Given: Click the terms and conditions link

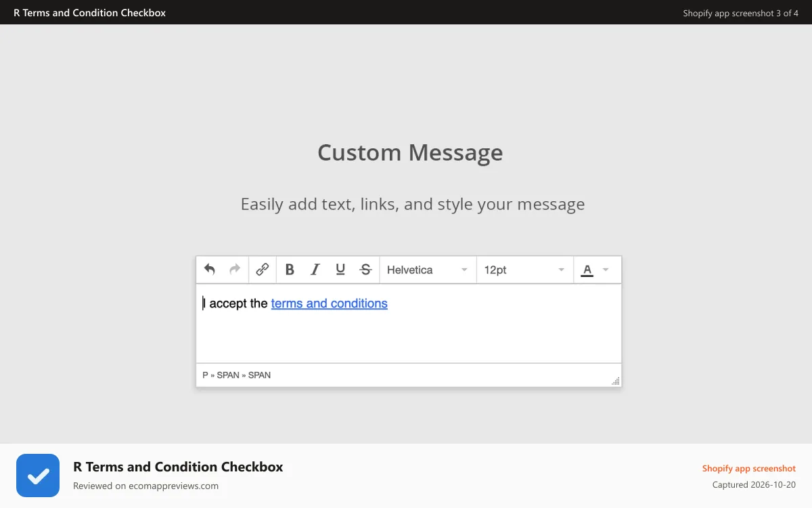Looking at the screenshot, I should pyautogui.click(x=330, y=303).
